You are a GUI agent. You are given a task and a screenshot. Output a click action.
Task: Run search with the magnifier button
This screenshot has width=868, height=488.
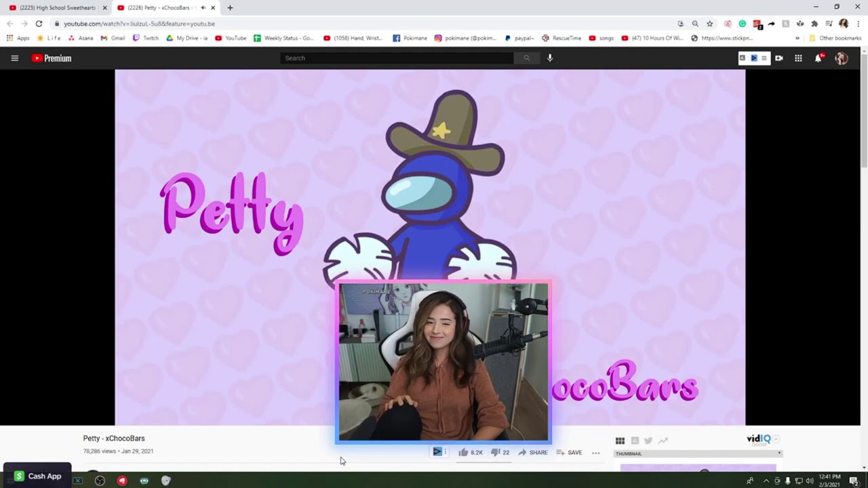coord(526,58)
